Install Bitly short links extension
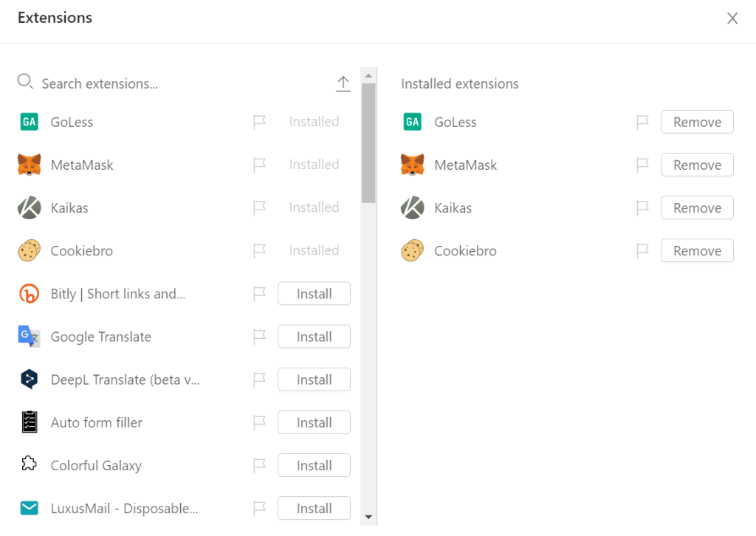756x536 pixels. point(314,294)
